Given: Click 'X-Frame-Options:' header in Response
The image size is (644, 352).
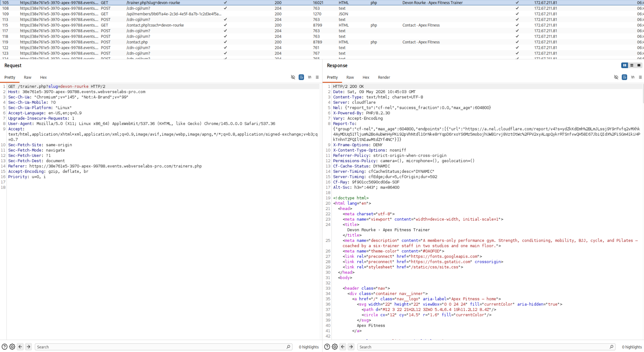Looking at the screenshot, I should 352,145.
